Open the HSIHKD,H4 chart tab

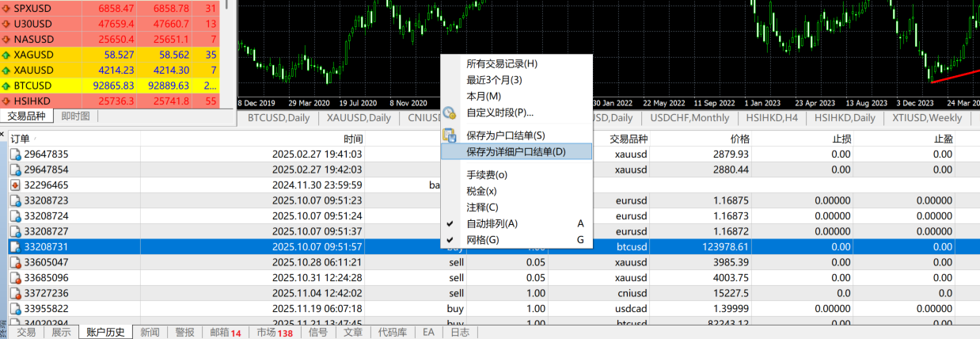[x=772, y=118]
